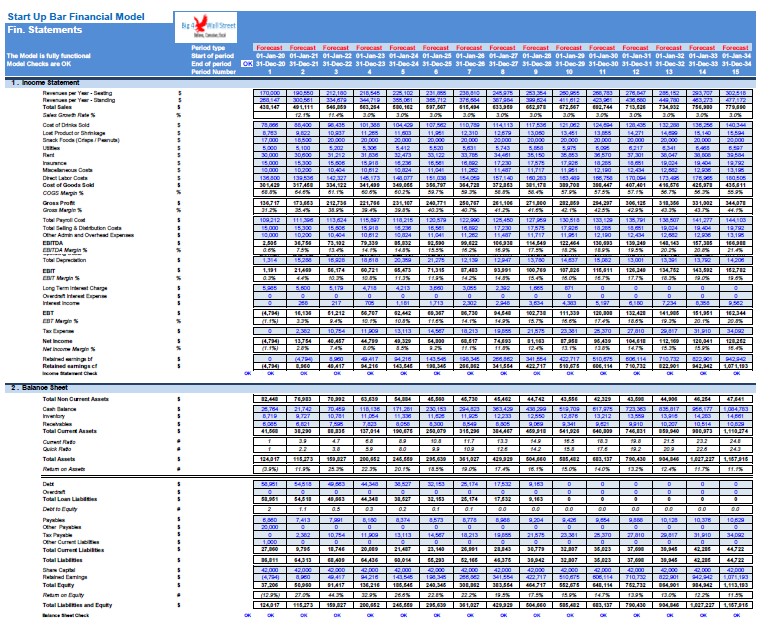This screenshot has width=771, height=628.
Task: Click the 'Rent' row label
Action: [x=48, y=155]
